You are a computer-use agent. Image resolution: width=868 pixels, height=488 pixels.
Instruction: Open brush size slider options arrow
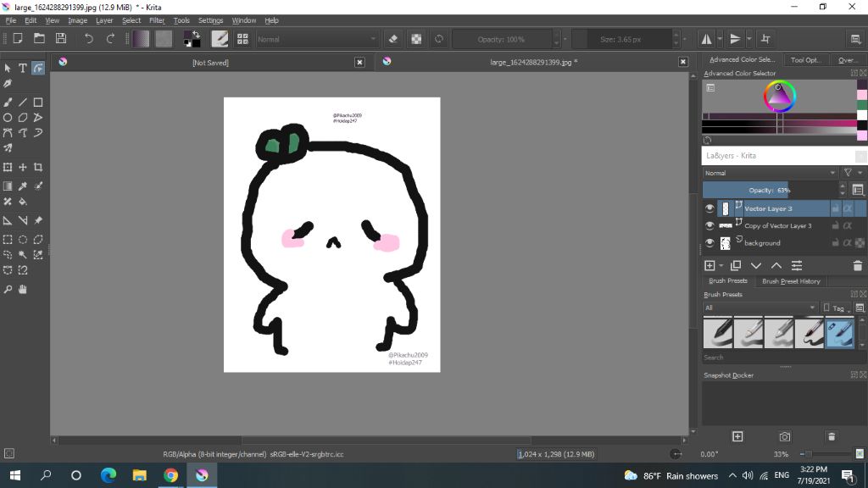(x=685, y=39)
